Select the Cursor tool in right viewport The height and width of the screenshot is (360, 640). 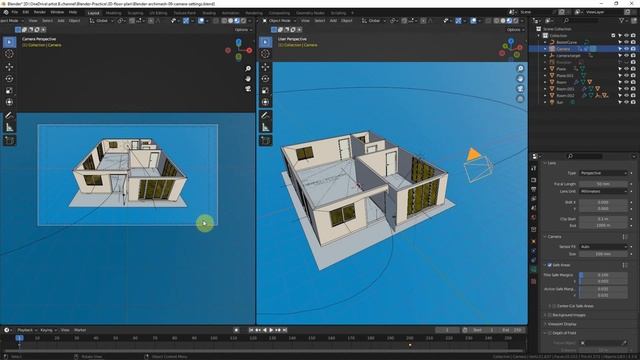265,54
